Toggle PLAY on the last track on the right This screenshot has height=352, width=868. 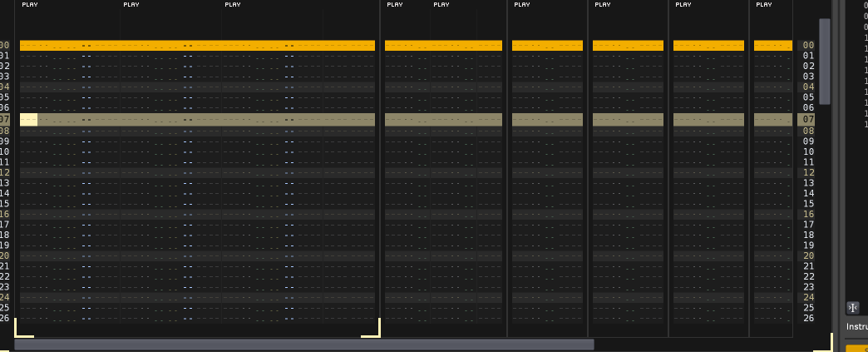(x=763, y=5)
